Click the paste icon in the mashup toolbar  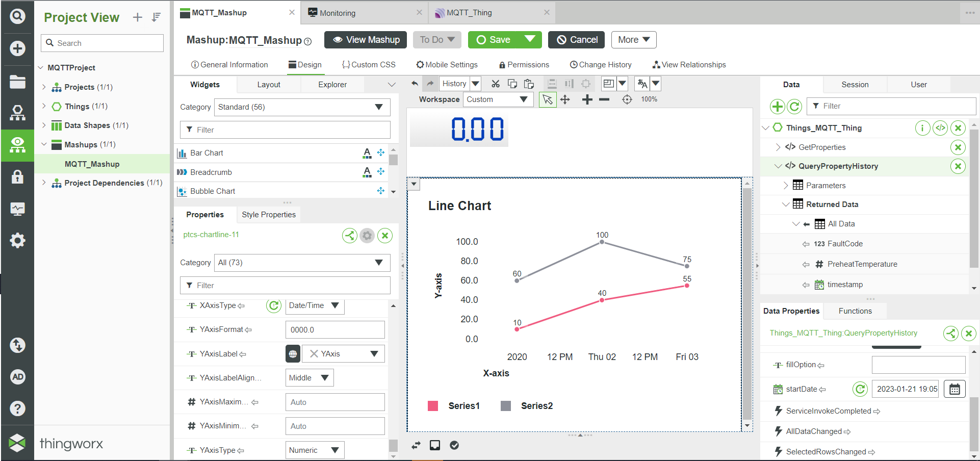click(x=529, y=83)
